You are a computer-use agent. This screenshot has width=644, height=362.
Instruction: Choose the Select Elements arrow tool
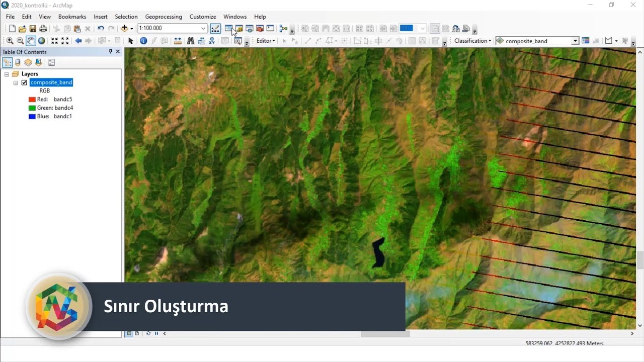131,41
